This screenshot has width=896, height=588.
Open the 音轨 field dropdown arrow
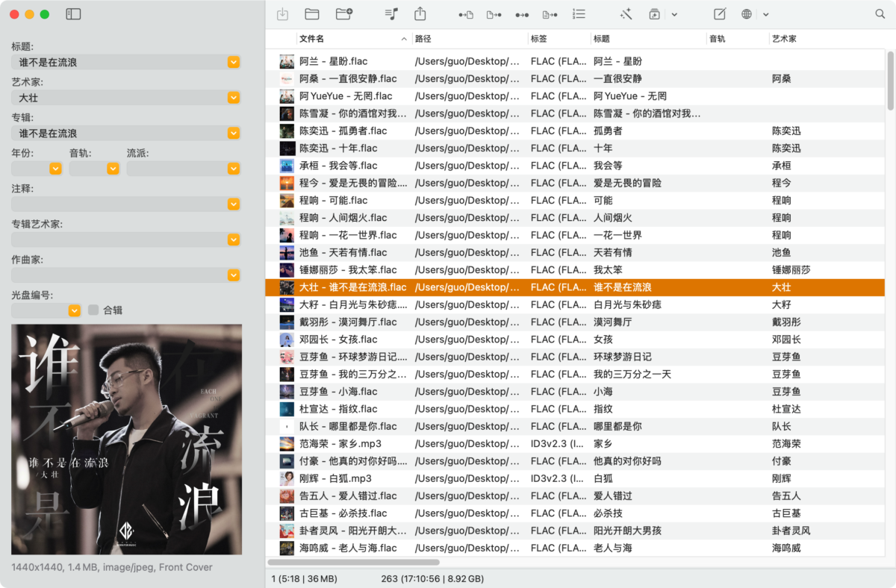coord(113,169)
